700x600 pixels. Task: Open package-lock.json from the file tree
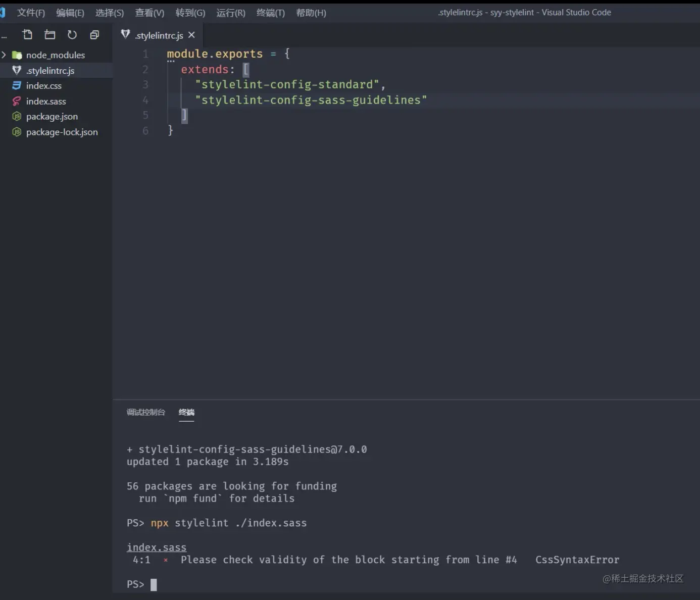click(x=56, y=132)
